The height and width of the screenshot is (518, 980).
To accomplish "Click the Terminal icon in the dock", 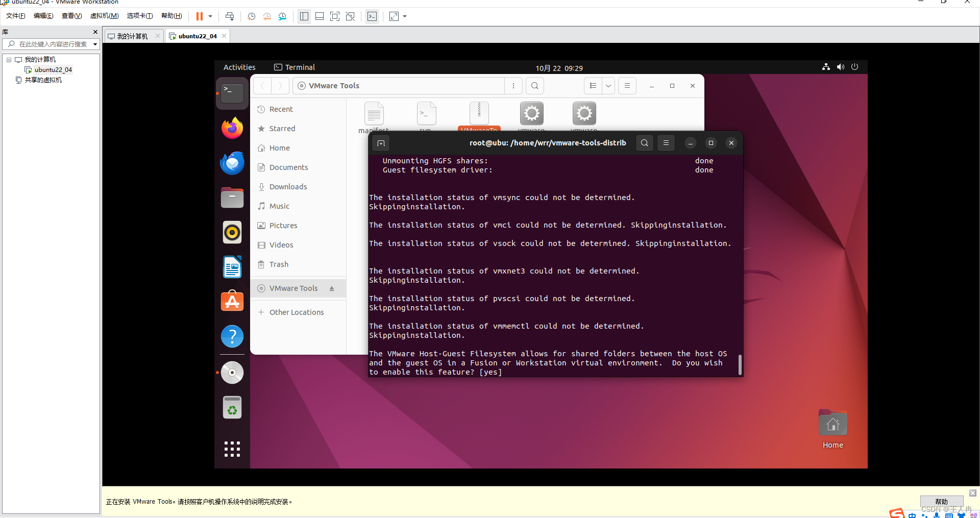I will point(232,93).
